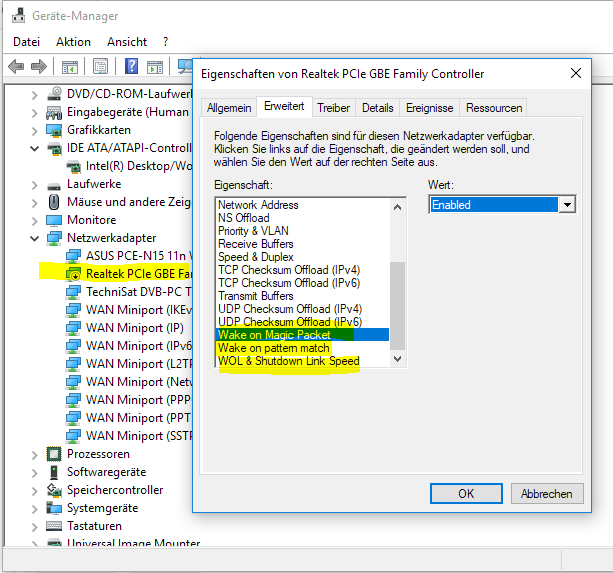613x573 pixels.
Task: Click the Systemgeräte icon
Action: 54,508
